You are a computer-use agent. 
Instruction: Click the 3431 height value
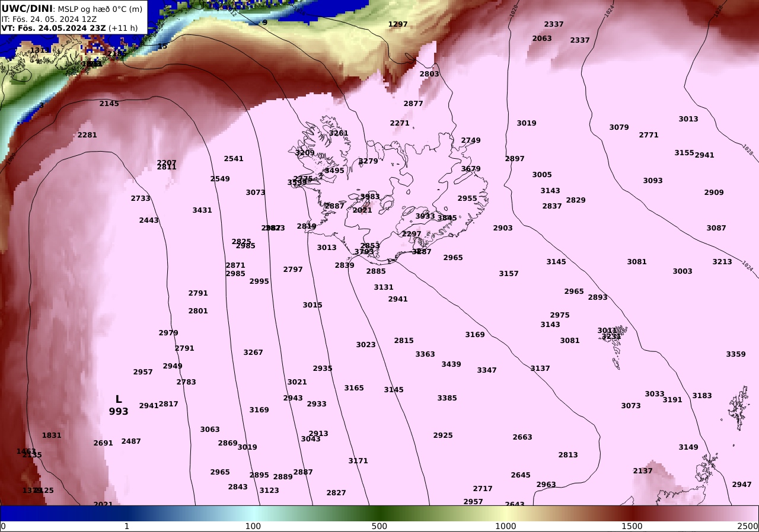coord(202,210)
